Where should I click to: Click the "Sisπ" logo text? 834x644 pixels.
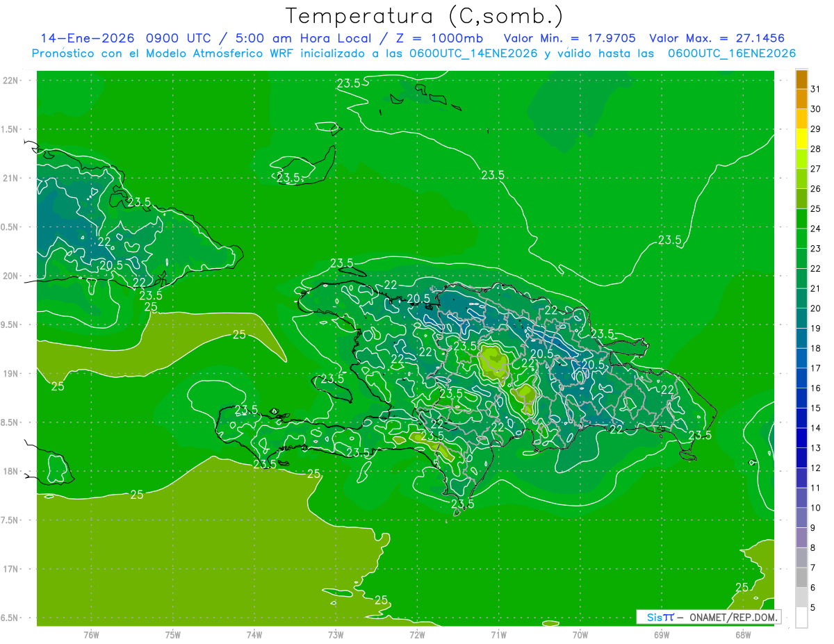pyautogui.click(x=660, y=617)
